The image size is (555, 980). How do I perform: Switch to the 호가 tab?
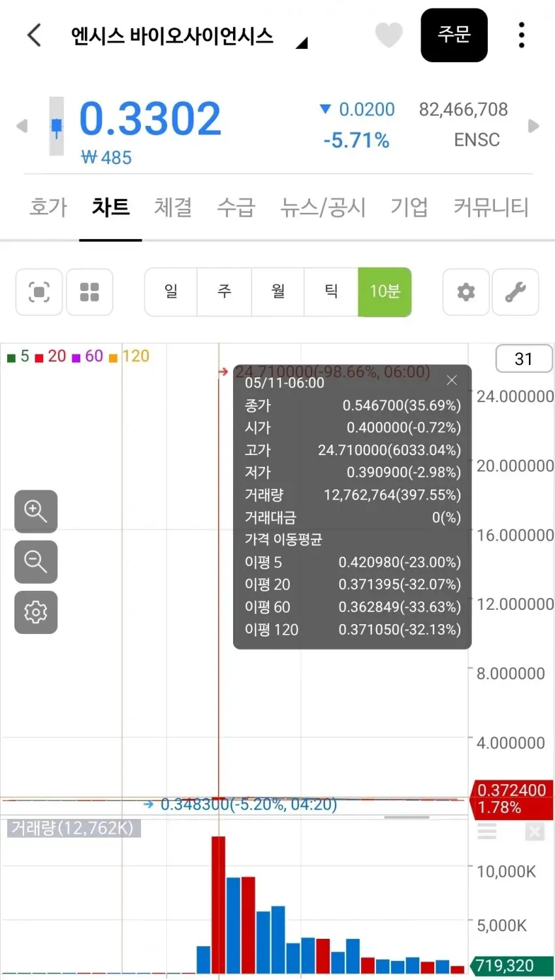[x=48, y=208]
